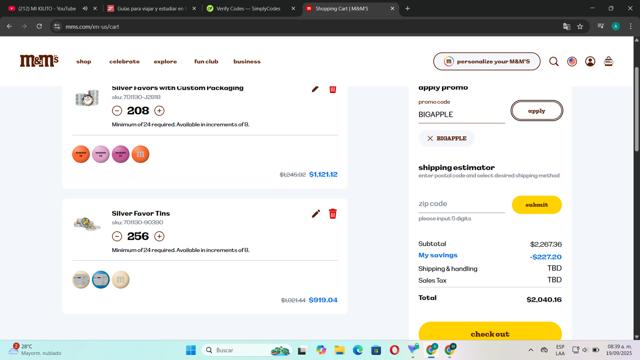
Task: Select the gray candy swatch in Tins
Action: pos(81,280)
